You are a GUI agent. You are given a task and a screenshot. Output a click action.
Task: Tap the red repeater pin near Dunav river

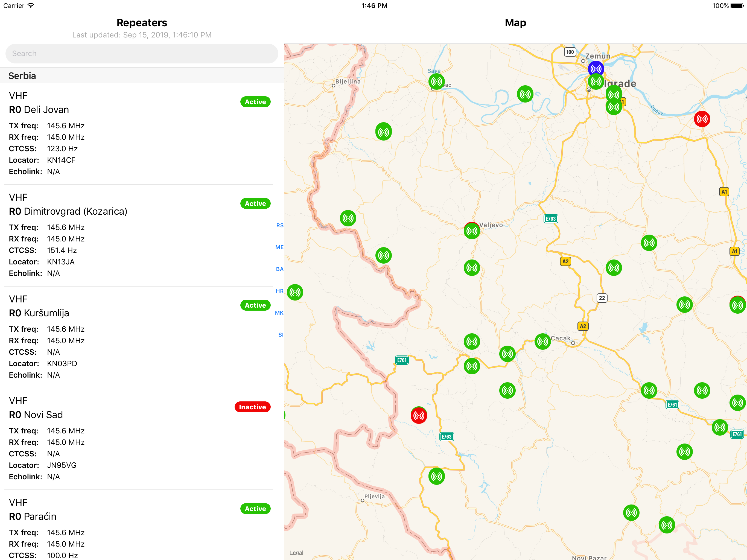[702, 119]
